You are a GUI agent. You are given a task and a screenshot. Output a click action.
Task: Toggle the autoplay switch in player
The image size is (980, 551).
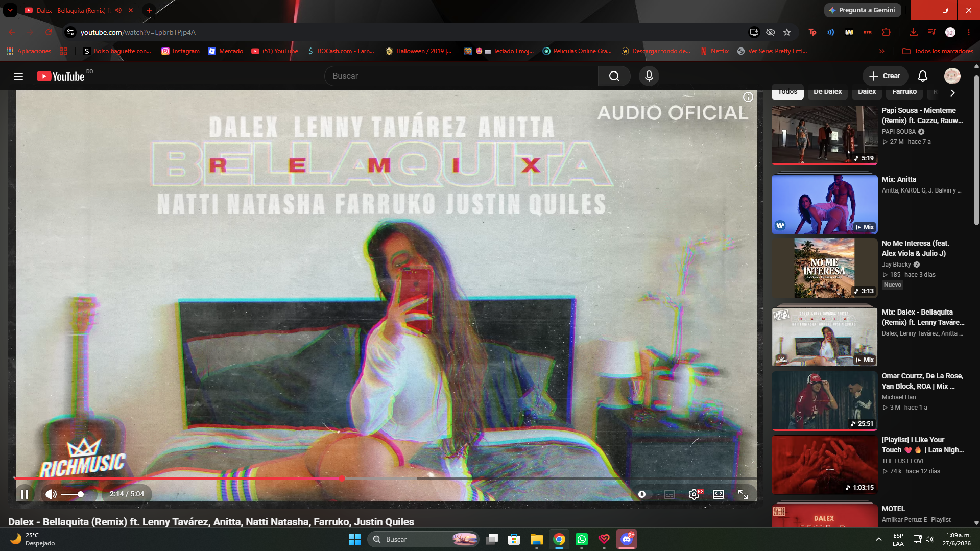pyautogui.click(x=642, y=494)
